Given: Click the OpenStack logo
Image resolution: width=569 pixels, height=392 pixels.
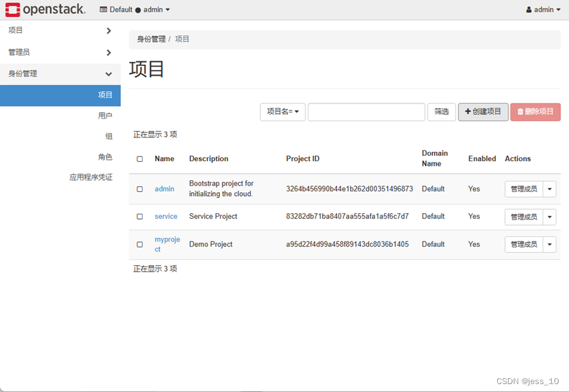Looking at the screenshot, I should coord(45,9).
